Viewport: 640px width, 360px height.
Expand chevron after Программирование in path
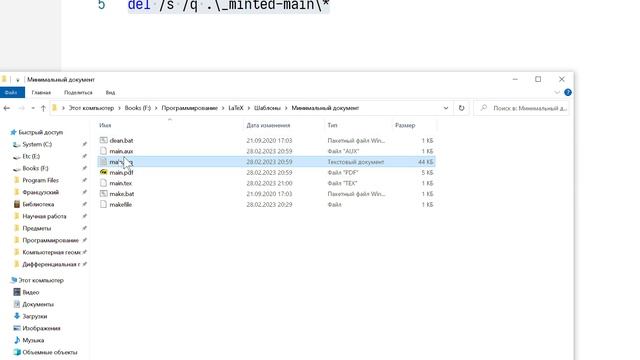click(x=223, y=108)
